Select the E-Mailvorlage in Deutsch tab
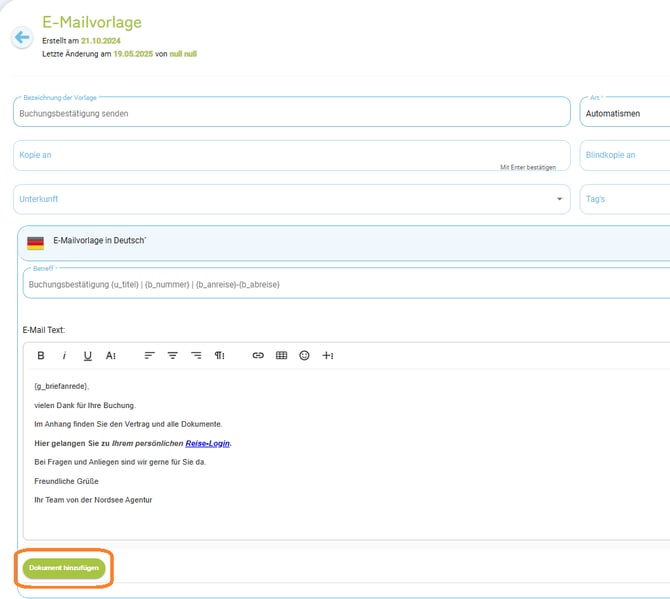The image size is (670, 599). tap(100, 241)
